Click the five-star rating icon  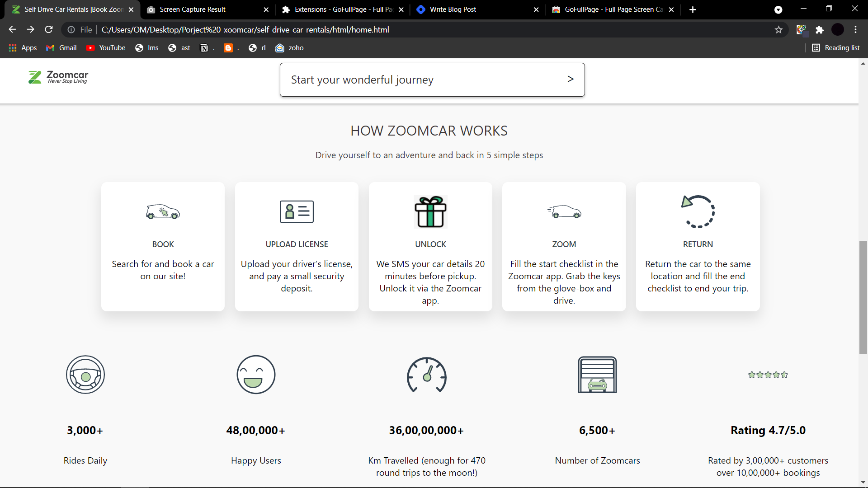(768, 375)
